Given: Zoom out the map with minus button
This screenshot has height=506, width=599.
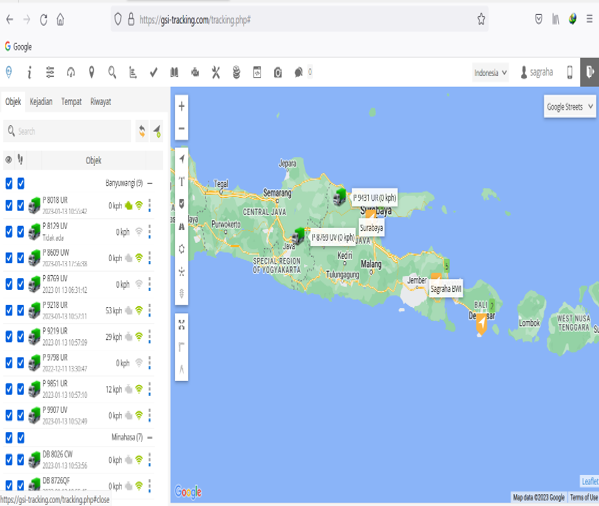Looking at the screenshot, I should pos(181,128).
